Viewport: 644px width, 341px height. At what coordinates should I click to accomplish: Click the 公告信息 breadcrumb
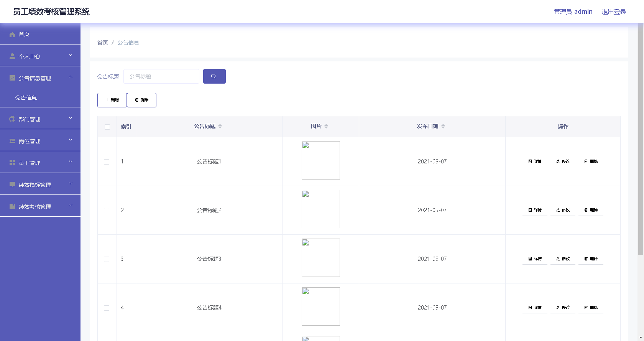coord(128,43)
